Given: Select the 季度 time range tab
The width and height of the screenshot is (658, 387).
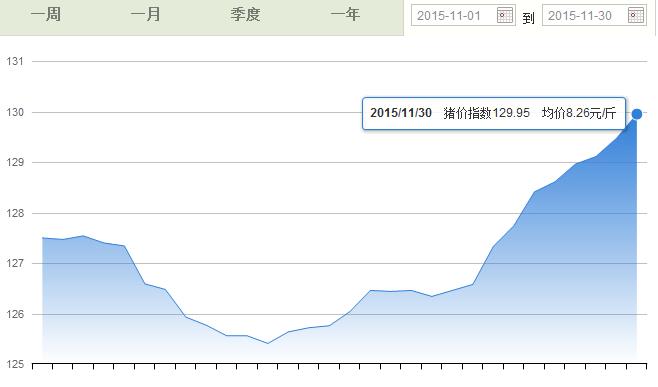Looking at the screenshot, I should click(x=245, y=15).
